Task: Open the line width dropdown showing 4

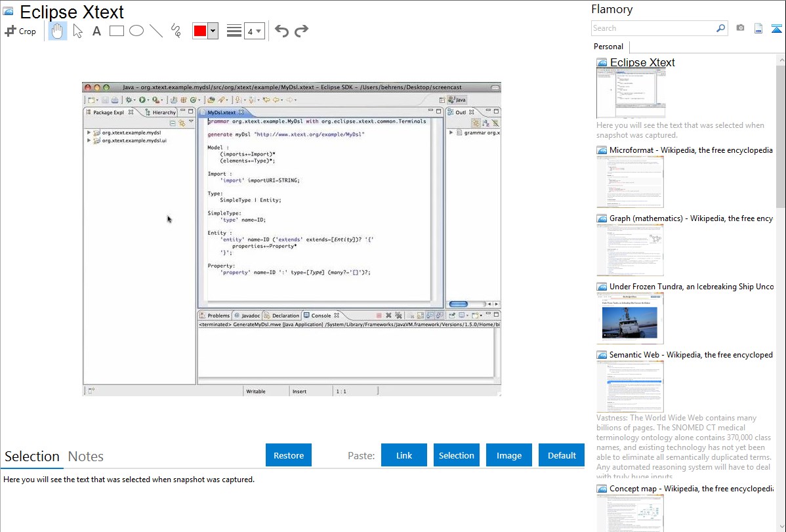Action: (254, 31)
